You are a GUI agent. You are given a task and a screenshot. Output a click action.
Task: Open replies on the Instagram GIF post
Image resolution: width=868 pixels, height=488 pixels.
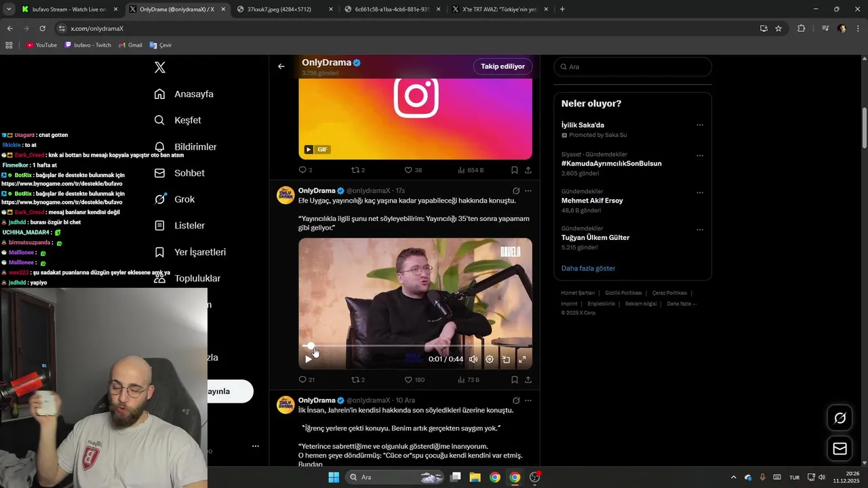pos(305,170)
